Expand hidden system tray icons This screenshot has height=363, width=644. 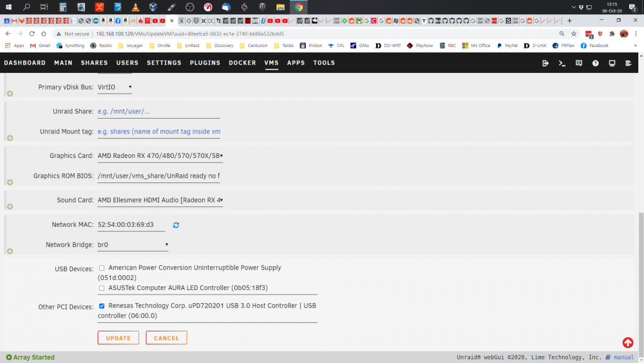[573, 7]
